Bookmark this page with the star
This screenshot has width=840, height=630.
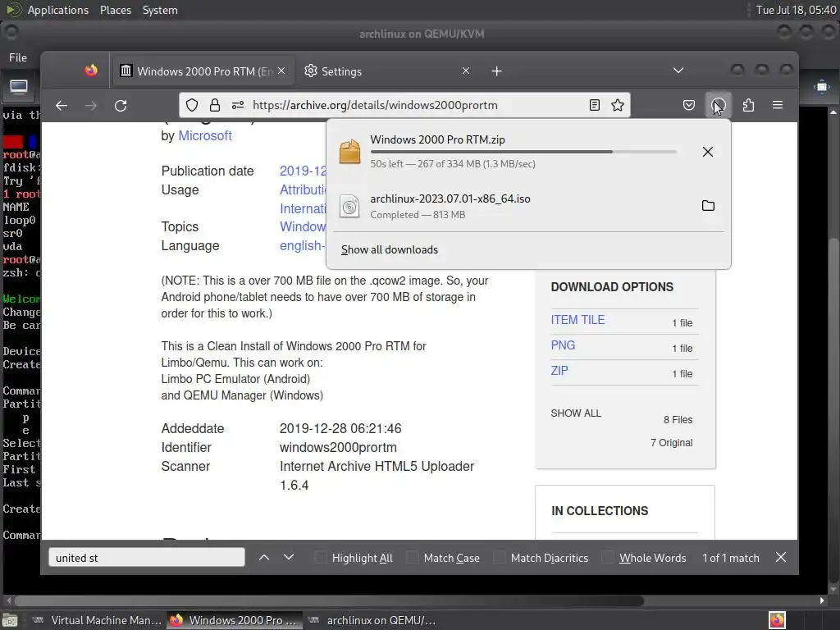tap(618, 105)
